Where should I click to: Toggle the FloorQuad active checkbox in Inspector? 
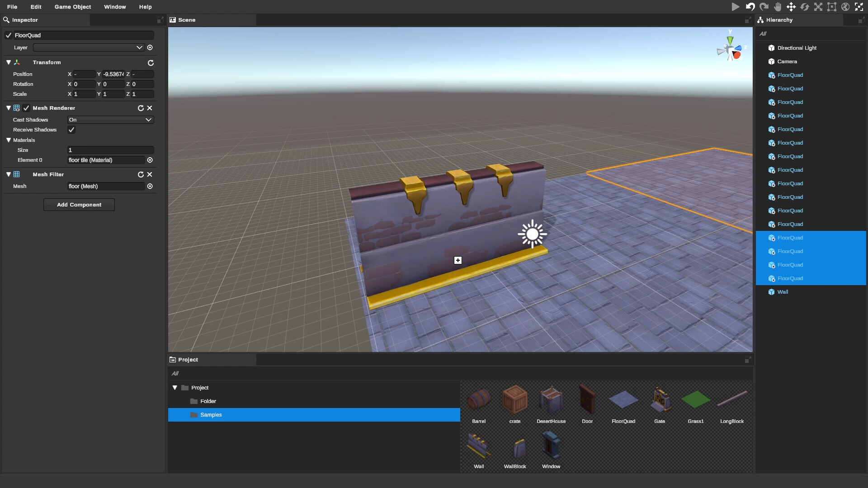[x=8, y=35]
